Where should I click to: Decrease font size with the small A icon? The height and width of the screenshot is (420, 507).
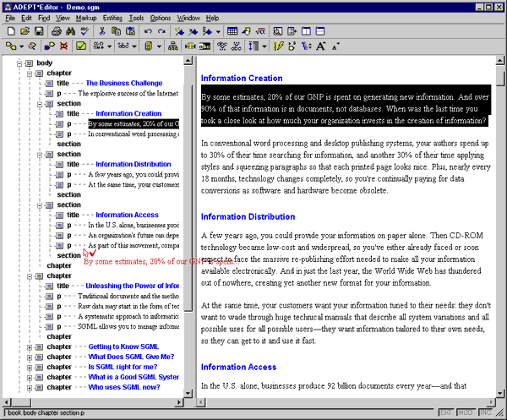pyautogui.click(x=335, y=46)
